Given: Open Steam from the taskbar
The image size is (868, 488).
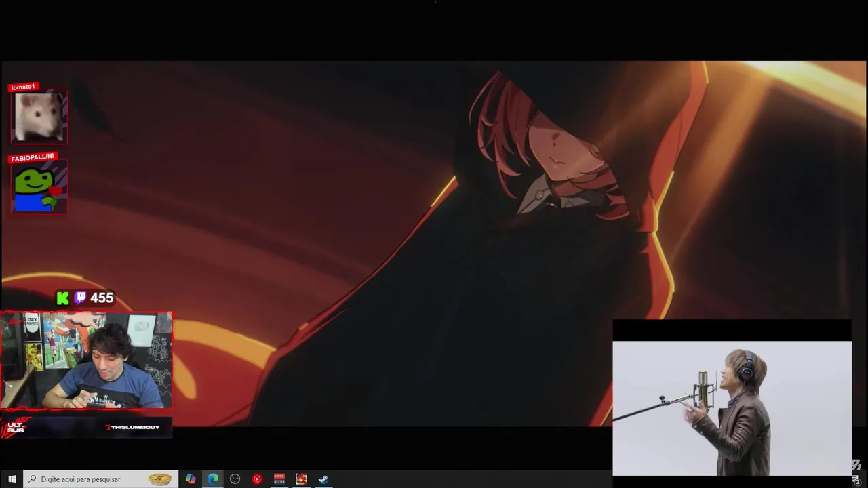Looking at the screenshot, I should pyautogui.click(x=323, y=479).
